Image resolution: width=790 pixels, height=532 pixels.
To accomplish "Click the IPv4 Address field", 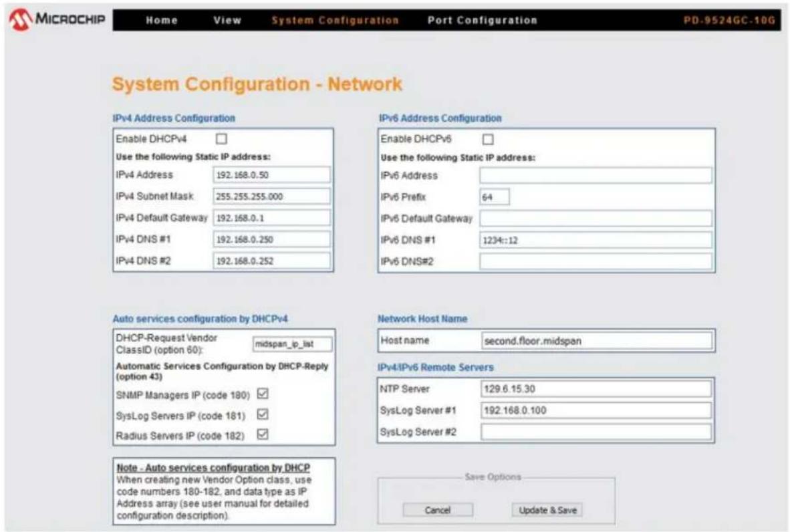I will coord(271,175).
